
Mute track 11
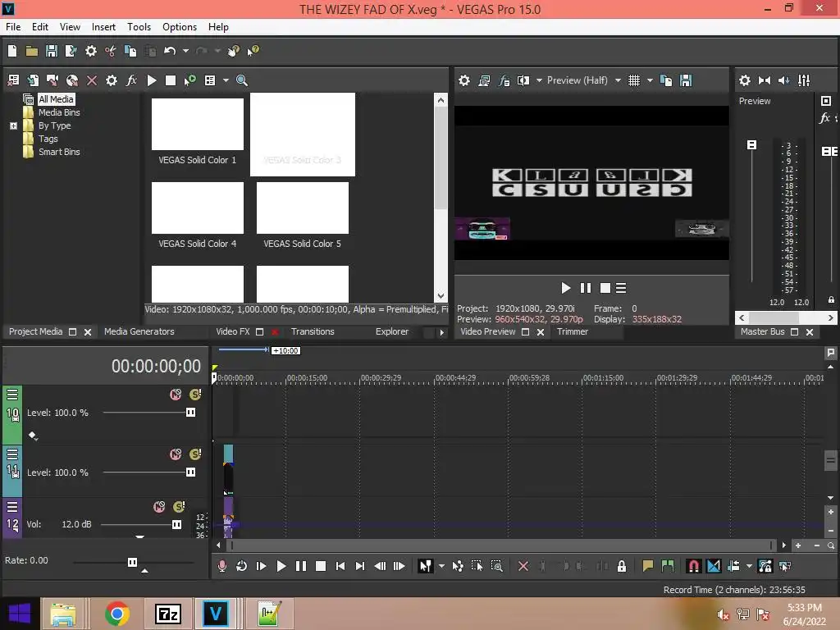[176, 454]
